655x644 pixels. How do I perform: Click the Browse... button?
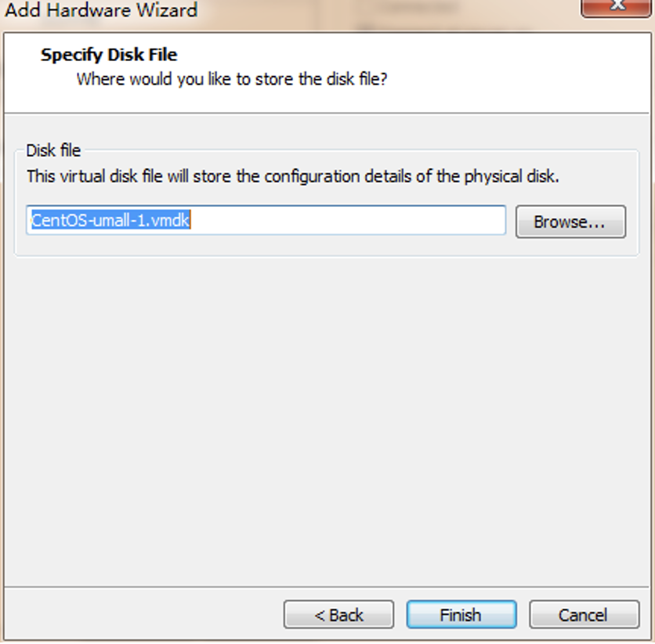[x=570, y=222]
